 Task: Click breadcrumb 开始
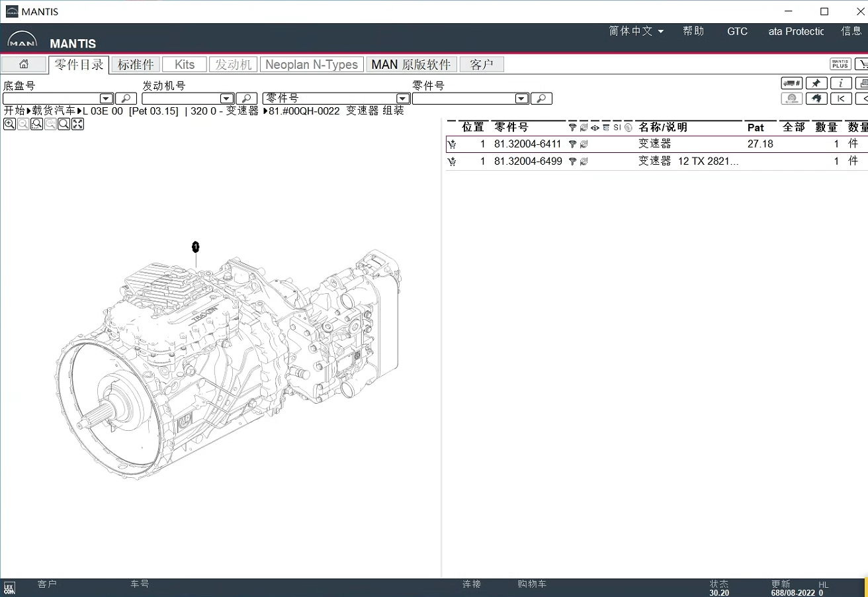(x=15, y=111)
